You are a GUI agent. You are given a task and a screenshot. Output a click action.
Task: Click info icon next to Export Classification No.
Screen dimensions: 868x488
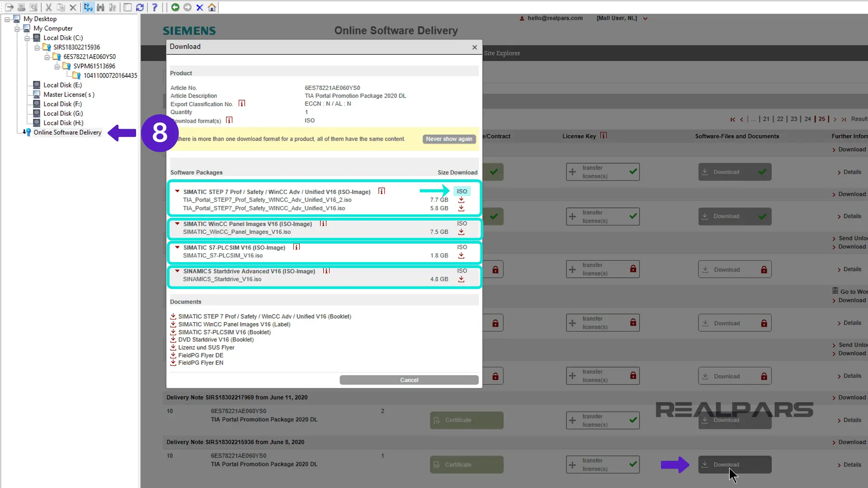(242, 104)
